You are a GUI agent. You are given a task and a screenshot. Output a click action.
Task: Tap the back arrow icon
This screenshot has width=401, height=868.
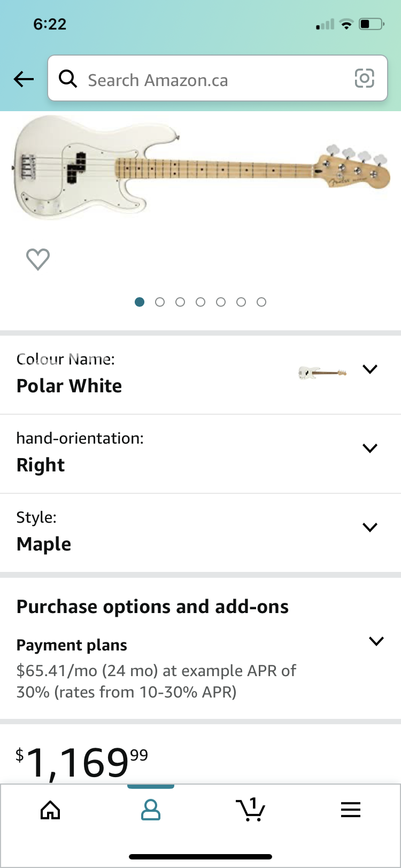pos(24,80)
